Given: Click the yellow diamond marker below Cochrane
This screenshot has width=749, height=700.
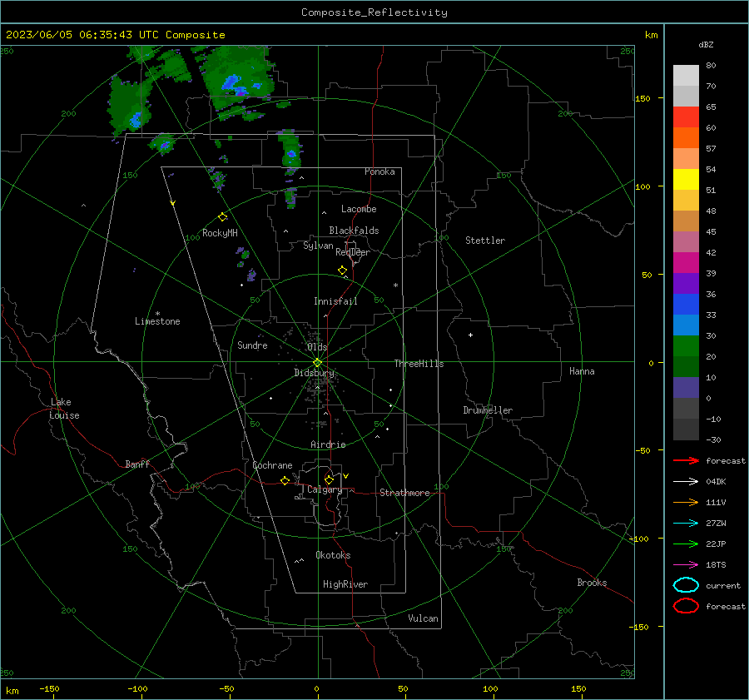Looking at the screenshot, I should tap(285, 480).
